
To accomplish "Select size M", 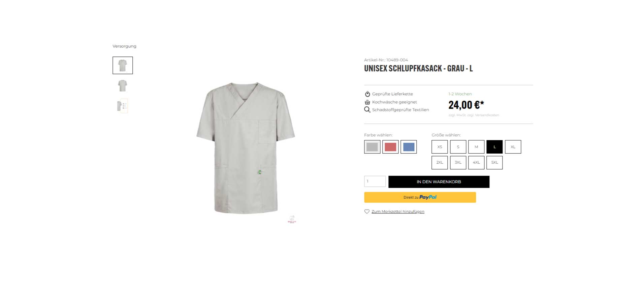I will (476, 147).
